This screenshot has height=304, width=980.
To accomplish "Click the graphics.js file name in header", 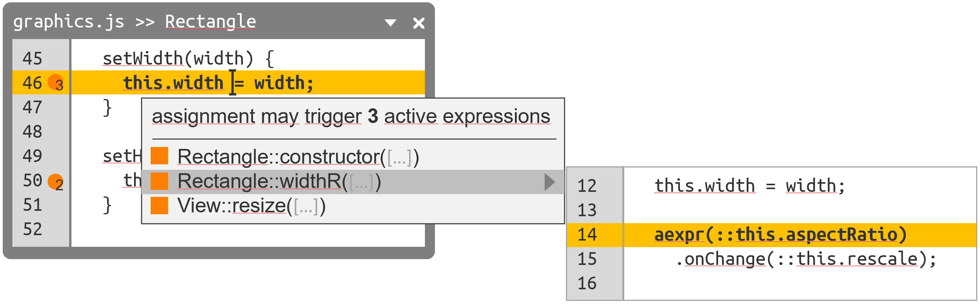I will click(x=69, y=22).
